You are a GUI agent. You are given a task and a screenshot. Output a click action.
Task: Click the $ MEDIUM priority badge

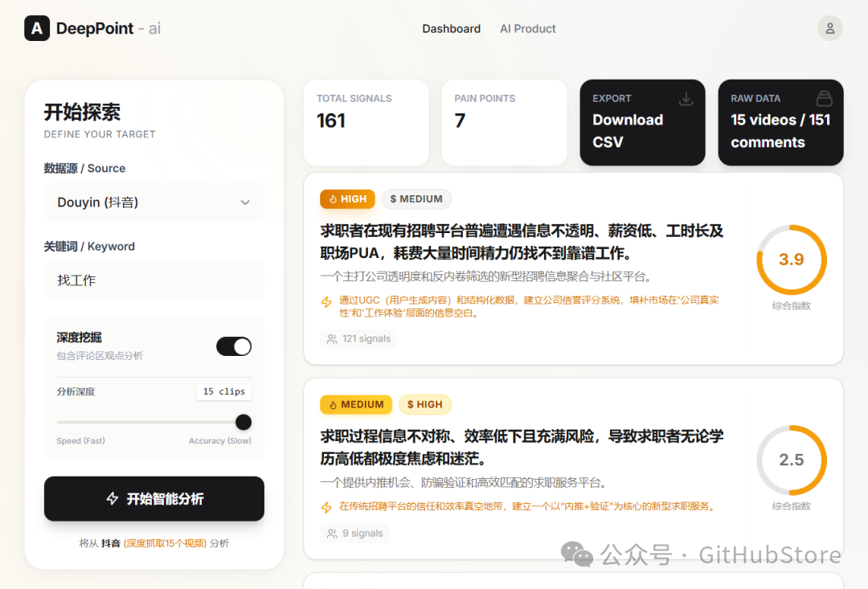point(416,198)
